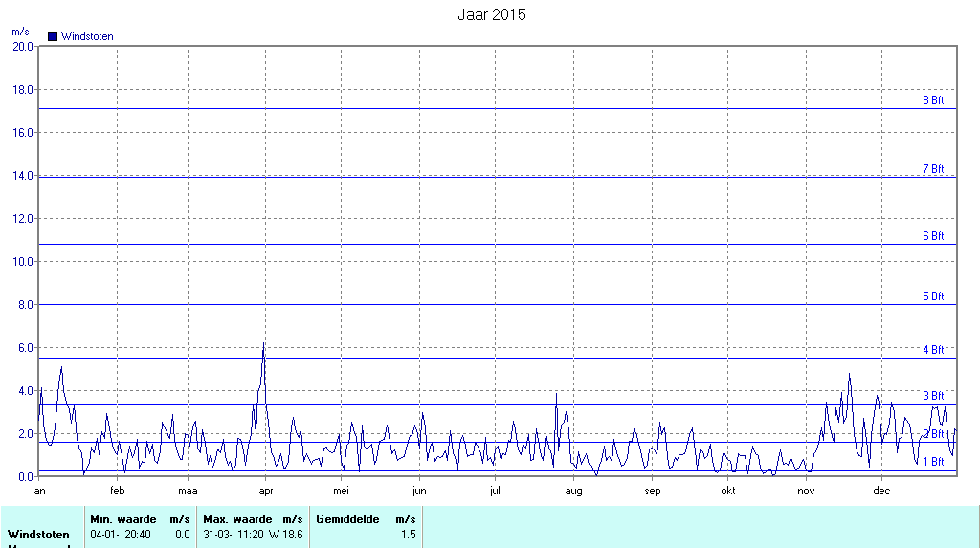Click the 7 Bft line label

[x=933, y=168]
